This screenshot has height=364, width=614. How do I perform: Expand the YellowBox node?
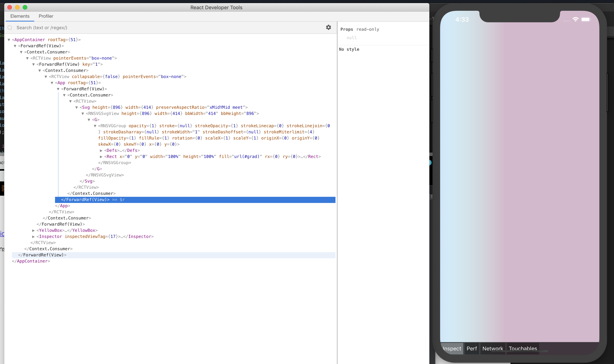(x=34, y=230)
